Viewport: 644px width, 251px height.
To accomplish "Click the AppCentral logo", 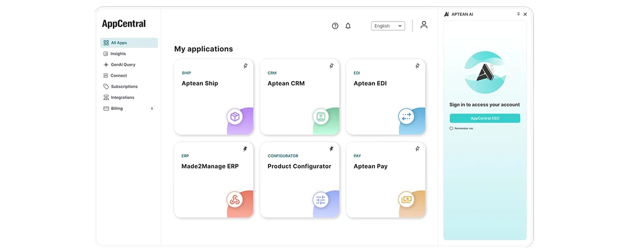I will tap(124, 24).
